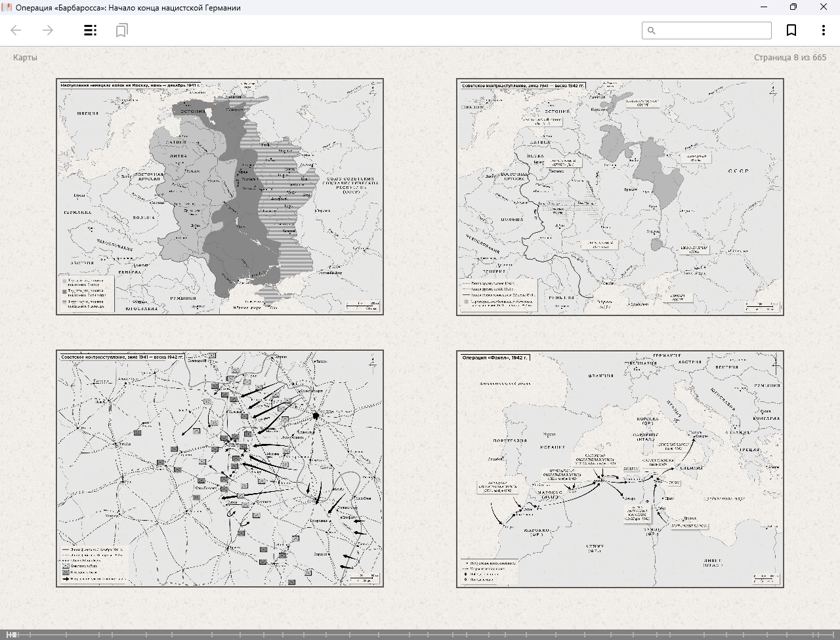Image resolution: width=840 pixels, height=640 pixels.
Task: Click the Страница 8 из 665 page indicator
Action: click(x=789, y=58)
